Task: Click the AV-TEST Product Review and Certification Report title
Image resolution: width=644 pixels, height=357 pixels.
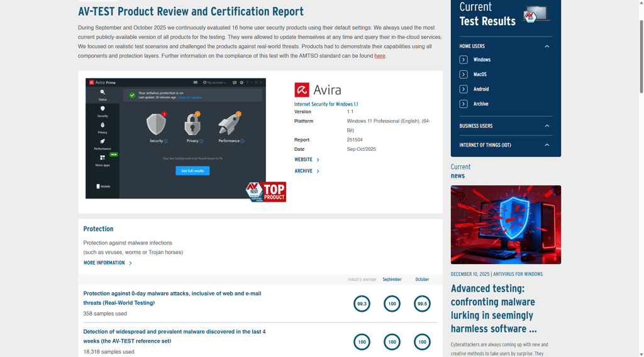Action: click(191, 11)
